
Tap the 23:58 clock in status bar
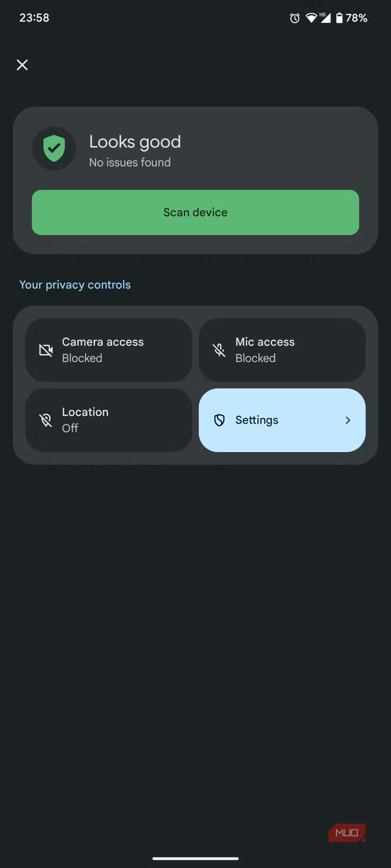click(34, 18)
